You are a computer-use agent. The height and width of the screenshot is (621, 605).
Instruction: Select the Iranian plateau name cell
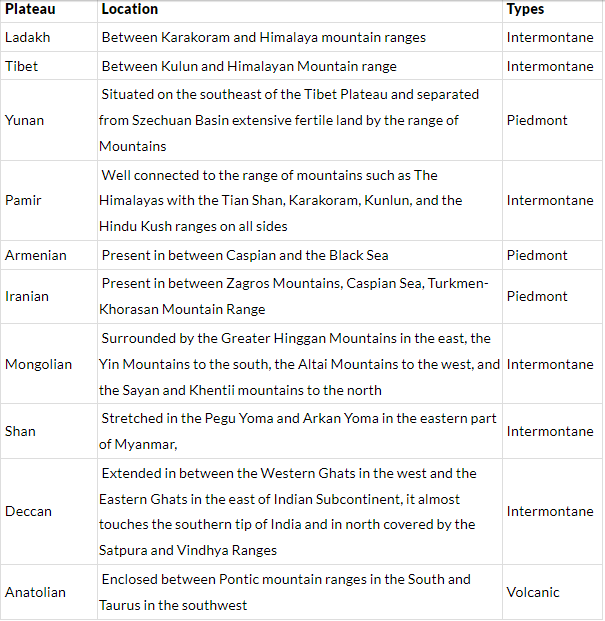[27, 296]
